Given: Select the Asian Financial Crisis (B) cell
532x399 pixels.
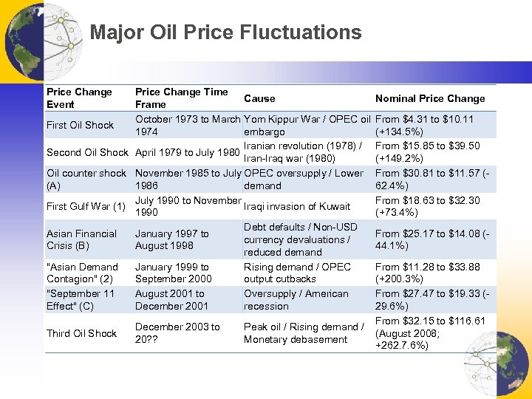Looking at the screenshot, I should tap(81, 239).
